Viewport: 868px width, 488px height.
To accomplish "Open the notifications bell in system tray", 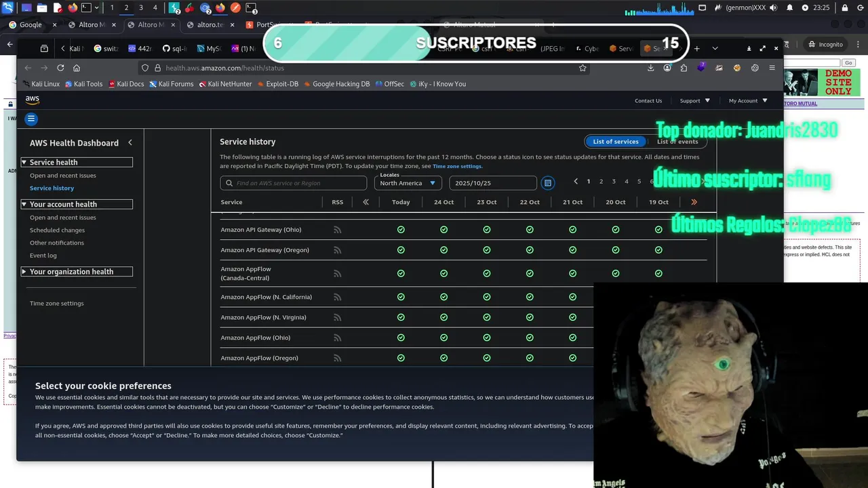I will coord(789,8).
